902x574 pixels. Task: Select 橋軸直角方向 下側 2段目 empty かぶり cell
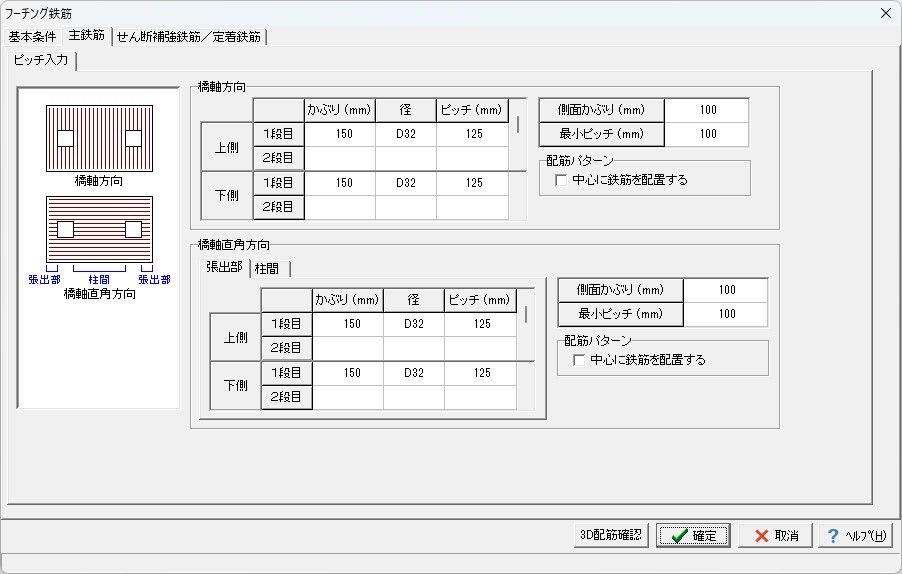[348, 397]
